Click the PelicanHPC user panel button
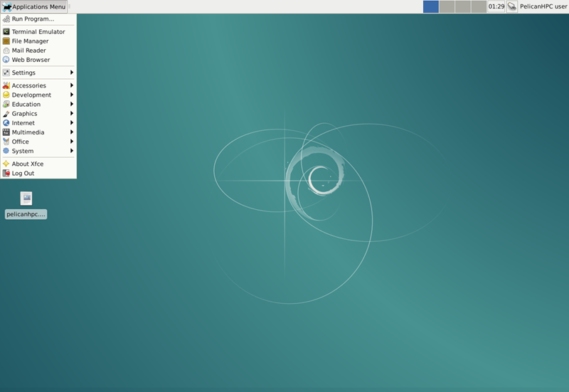Screen dimensions: 569x392 point(543,6)
